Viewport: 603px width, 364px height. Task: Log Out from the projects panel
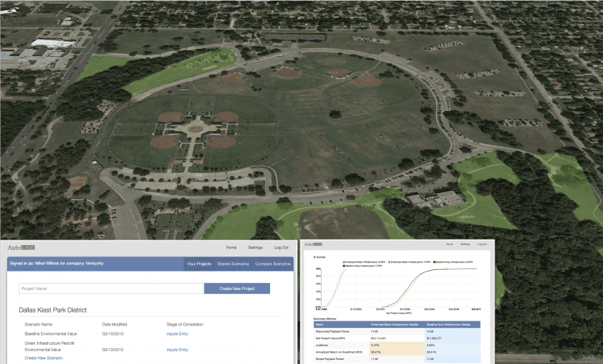click(281, 247)
